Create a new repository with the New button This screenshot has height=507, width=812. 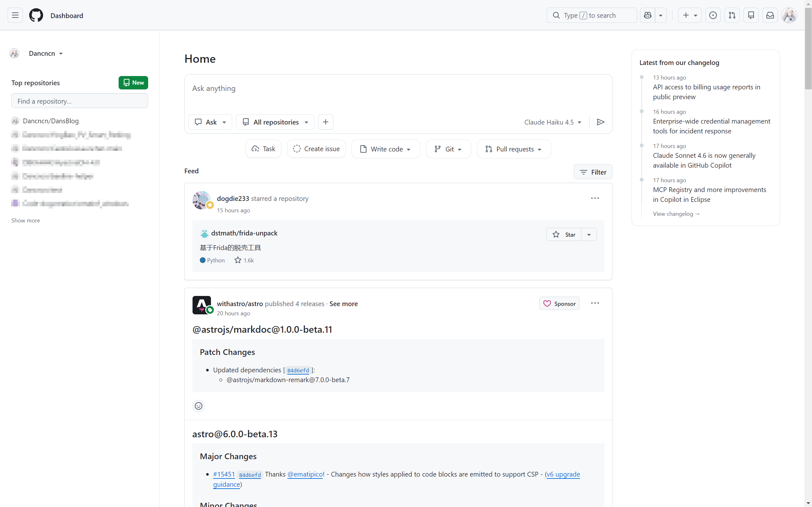133,82
